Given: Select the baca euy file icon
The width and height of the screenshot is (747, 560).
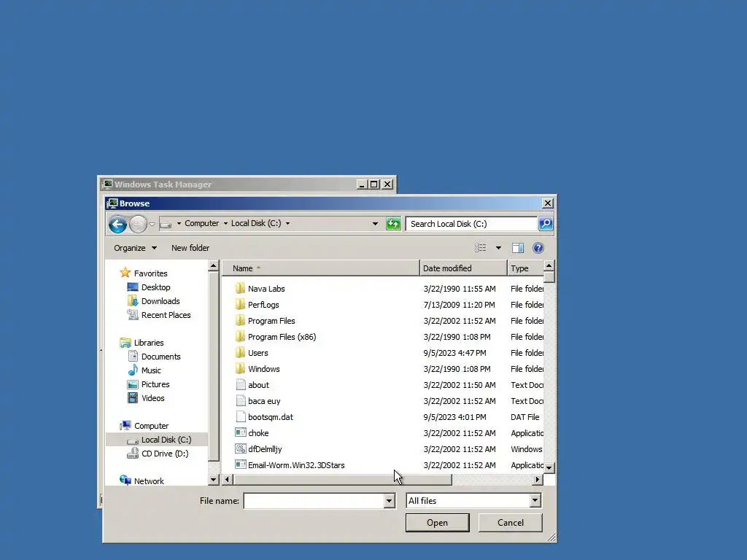Looking at the screenshot, I should coord(241,401).
